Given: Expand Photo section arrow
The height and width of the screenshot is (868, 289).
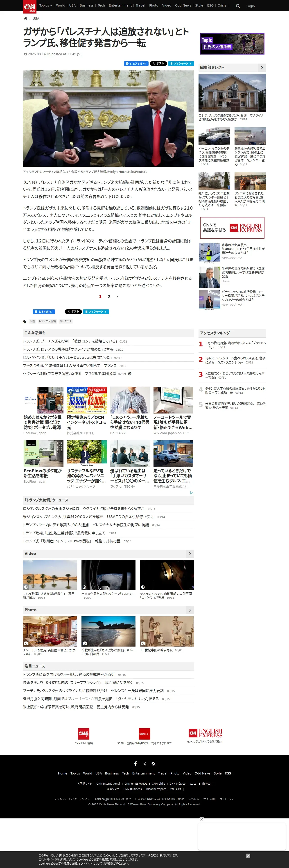Looking at the screenshot, I should coord(190,610).
